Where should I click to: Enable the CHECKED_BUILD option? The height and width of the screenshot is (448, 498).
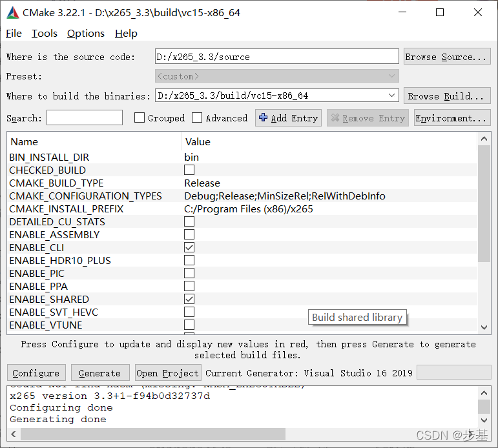(189, 170)
